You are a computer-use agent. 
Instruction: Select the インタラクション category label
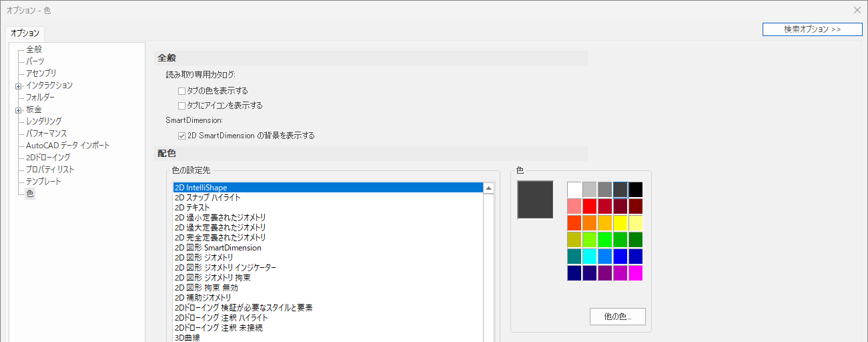(x=49, y=85)
